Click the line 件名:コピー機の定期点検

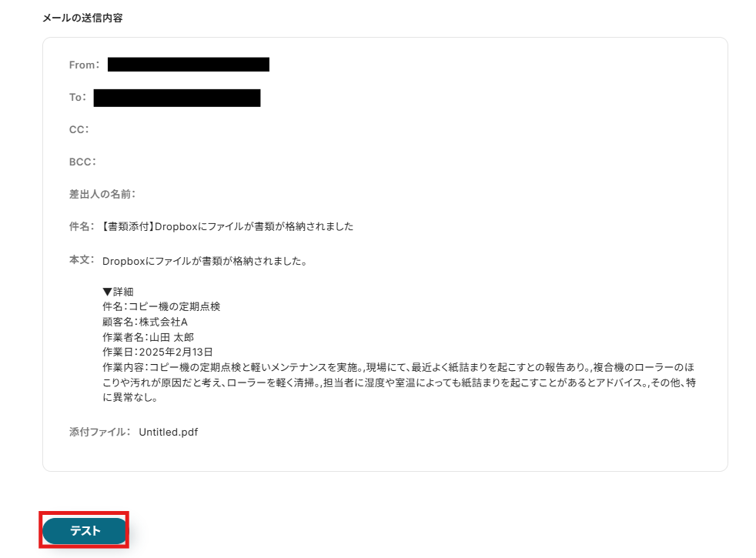[x=161, y=306]
